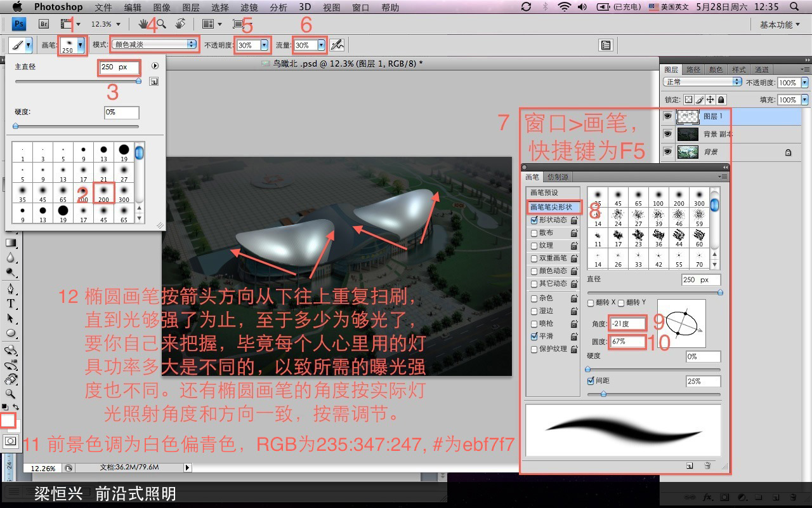Click the foreground color swatch

tap(8, 420)
